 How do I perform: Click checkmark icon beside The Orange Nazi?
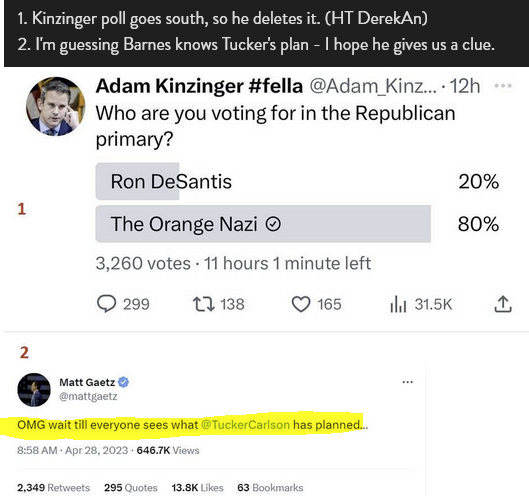tap(273, 224)
